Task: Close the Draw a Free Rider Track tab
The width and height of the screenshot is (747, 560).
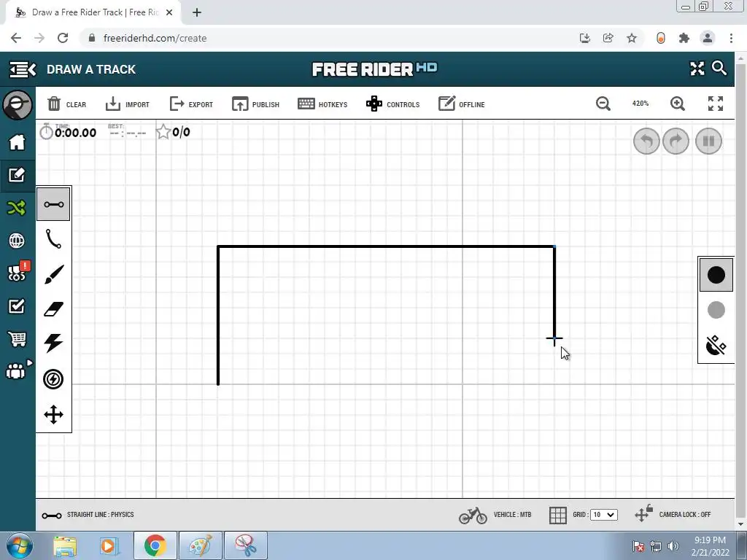Action: pos(169,13)
